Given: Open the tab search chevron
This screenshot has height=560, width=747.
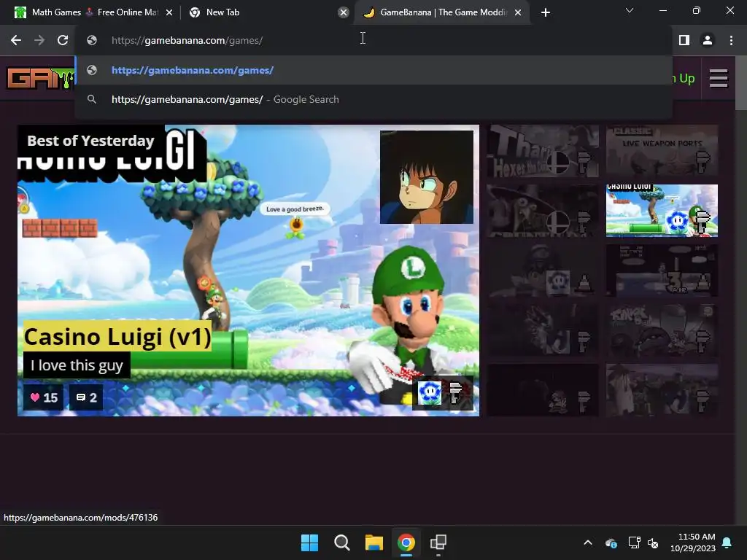Looking at the screenshot, I should [630, 10].
